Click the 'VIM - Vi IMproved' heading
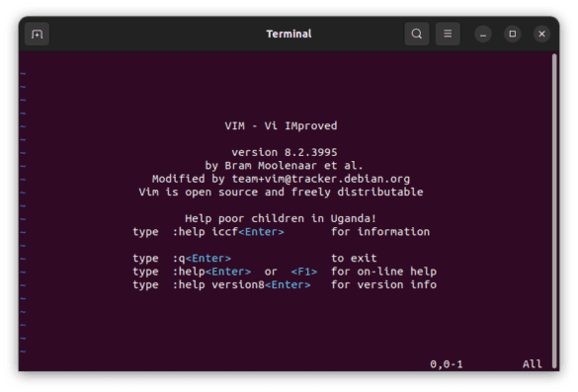 coord(281,126)
